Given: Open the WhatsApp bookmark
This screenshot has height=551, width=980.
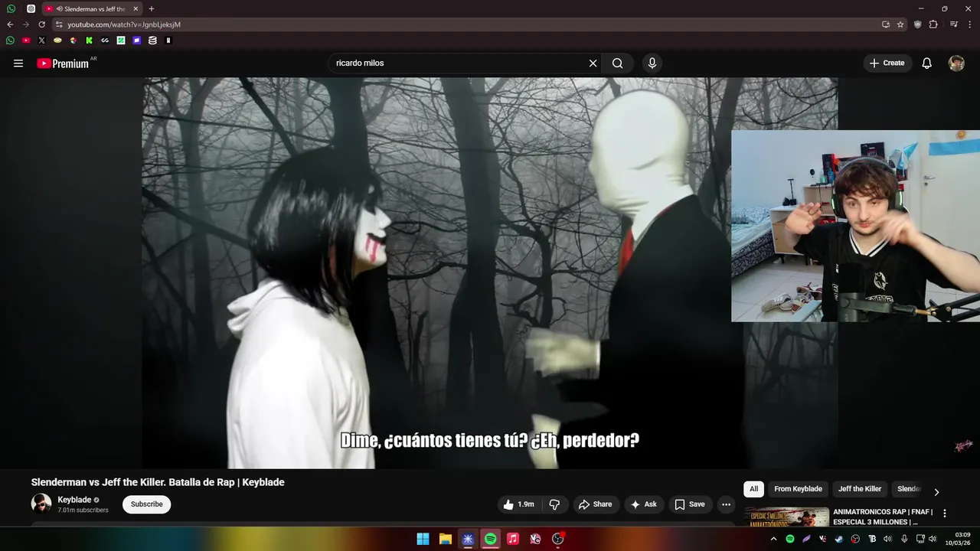Looking at the screenshot, I should click(x=10, y=40).
